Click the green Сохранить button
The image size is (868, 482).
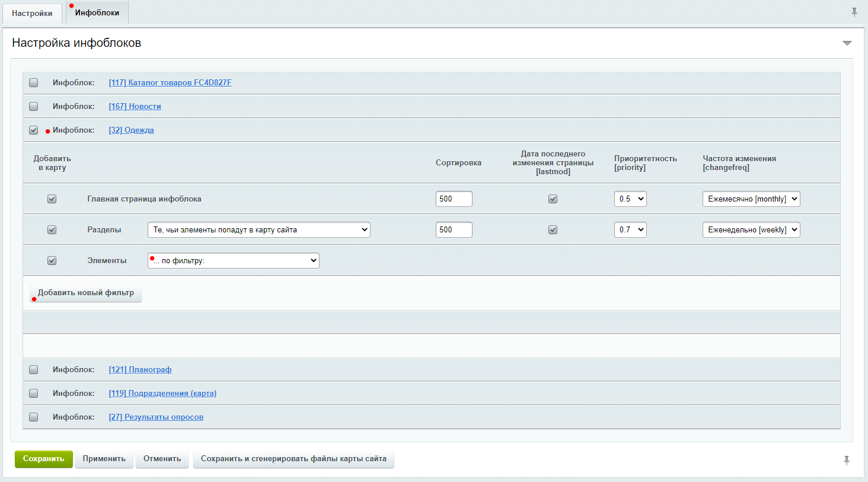point(43,459)
